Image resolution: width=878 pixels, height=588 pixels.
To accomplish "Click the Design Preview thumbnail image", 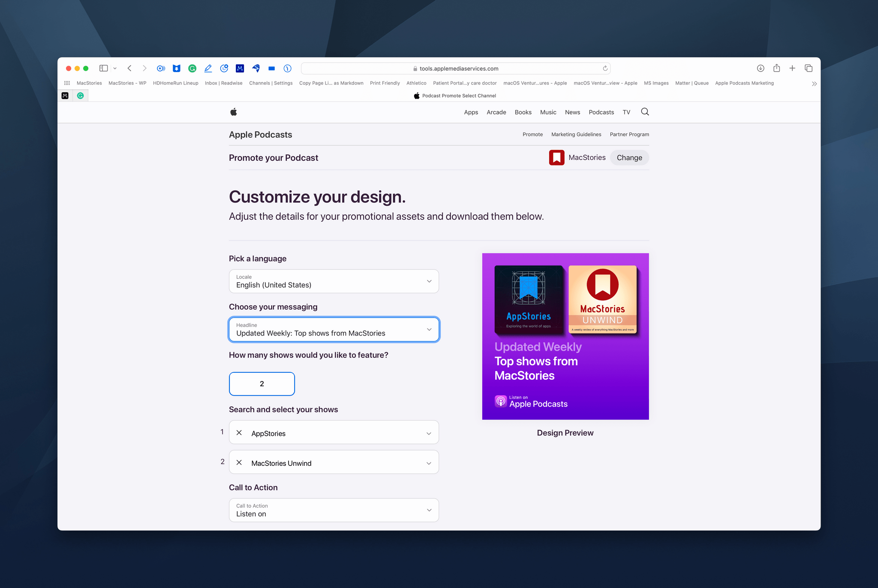I will (565, 336).
